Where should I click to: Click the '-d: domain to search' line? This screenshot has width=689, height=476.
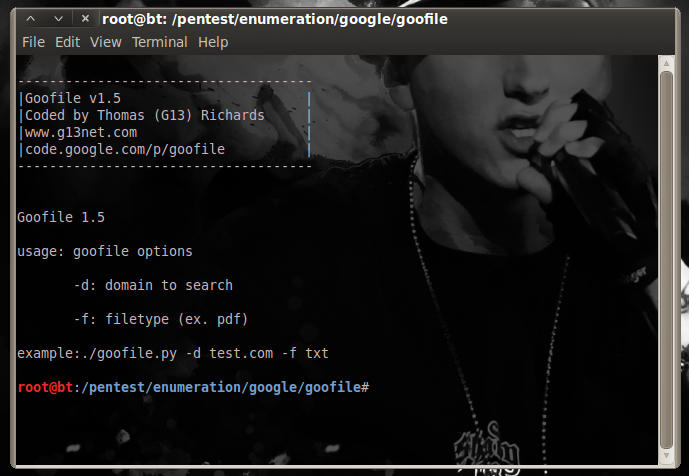coord(153,285)
